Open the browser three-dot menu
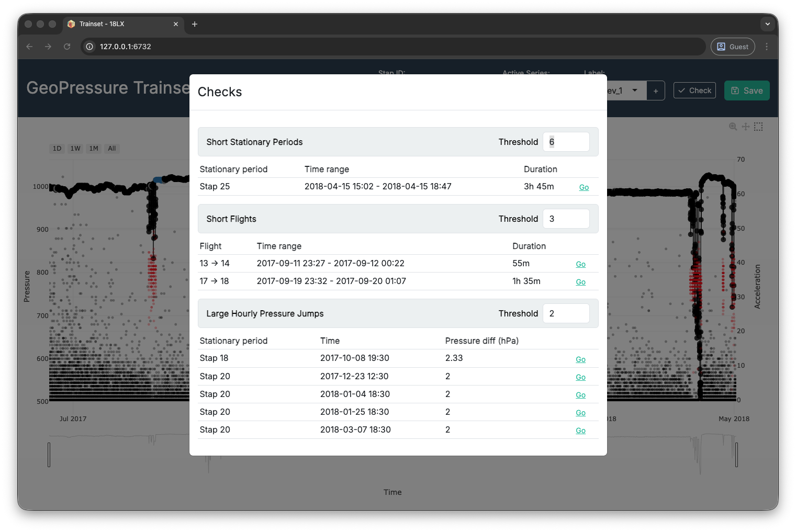This screenshot has height=532, width=796. [767, 47]
